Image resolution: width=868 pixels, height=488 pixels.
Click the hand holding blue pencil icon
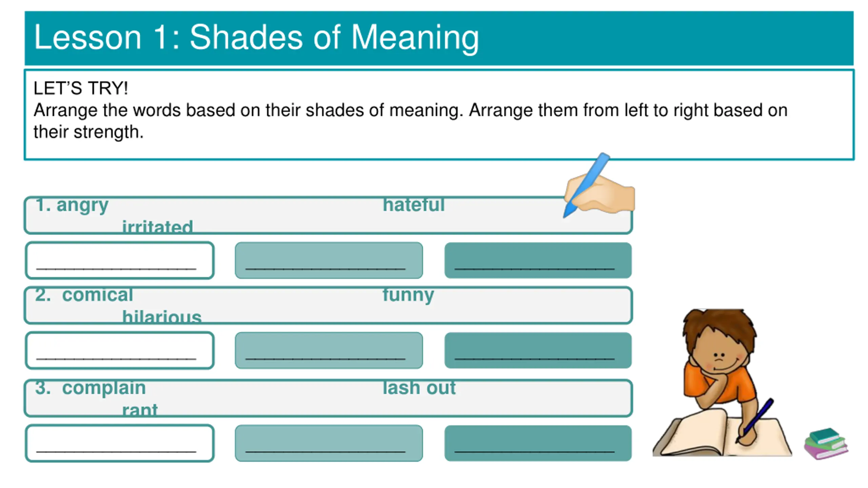[599, 185]
